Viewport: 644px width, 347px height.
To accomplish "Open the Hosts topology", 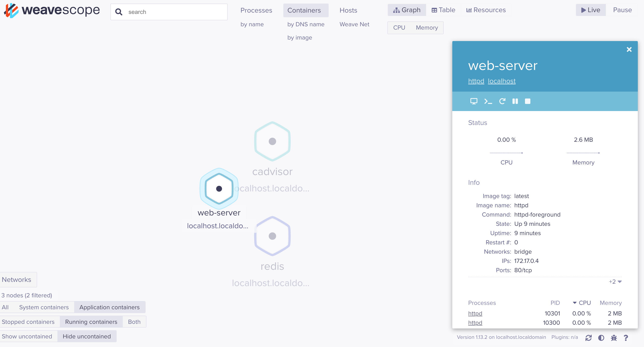I will click(x=348, y=10).
